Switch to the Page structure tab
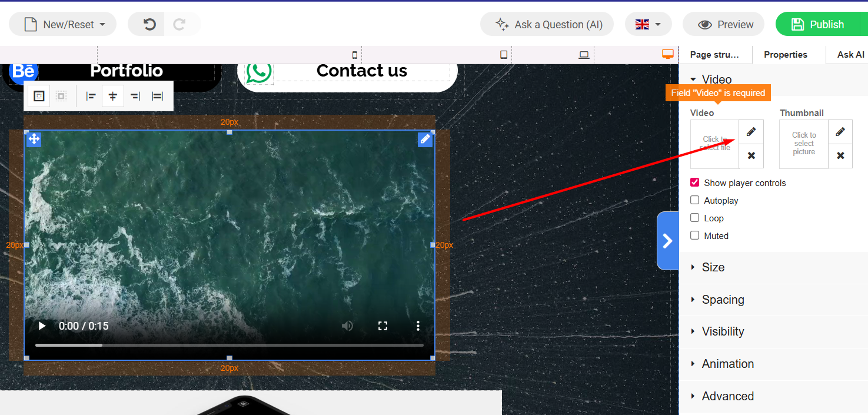 tap(714, 54)
